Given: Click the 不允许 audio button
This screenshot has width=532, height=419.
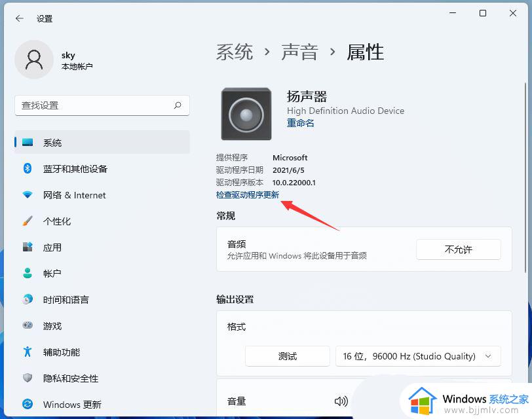Looking at the screenshot, I should point(459,249).
